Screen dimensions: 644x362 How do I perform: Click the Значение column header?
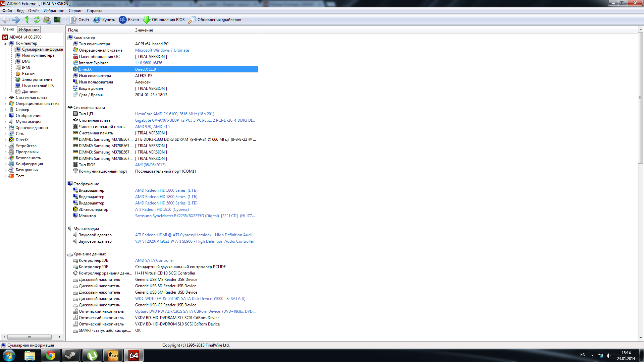tap(196, 30)
